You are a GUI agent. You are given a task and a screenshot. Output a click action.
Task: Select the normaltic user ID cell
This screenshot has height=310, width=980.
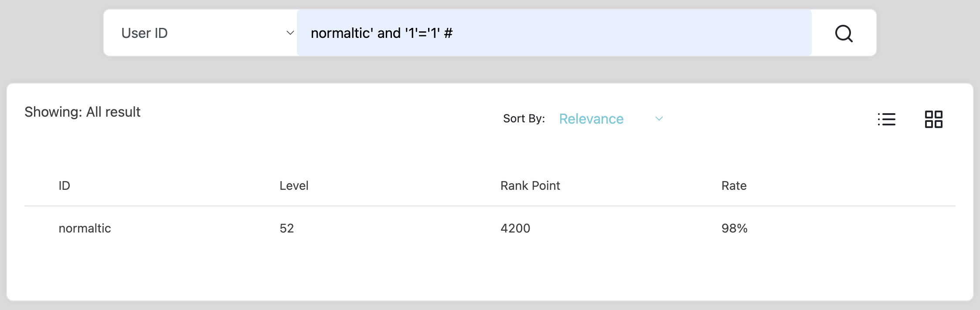[x=85, y=228]
